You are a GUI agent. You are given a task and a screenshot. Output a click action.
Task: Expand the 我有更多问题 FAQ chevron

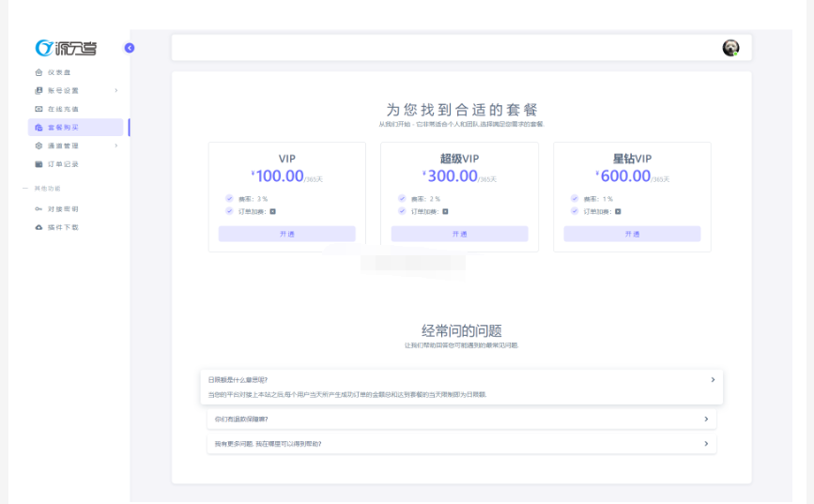tap(706, 444)
